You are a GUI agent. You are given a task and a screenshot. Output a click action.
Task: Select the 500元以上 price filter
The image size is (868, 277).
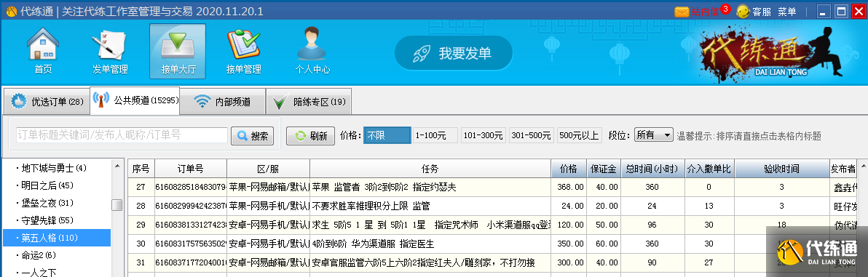coord(579,135)
